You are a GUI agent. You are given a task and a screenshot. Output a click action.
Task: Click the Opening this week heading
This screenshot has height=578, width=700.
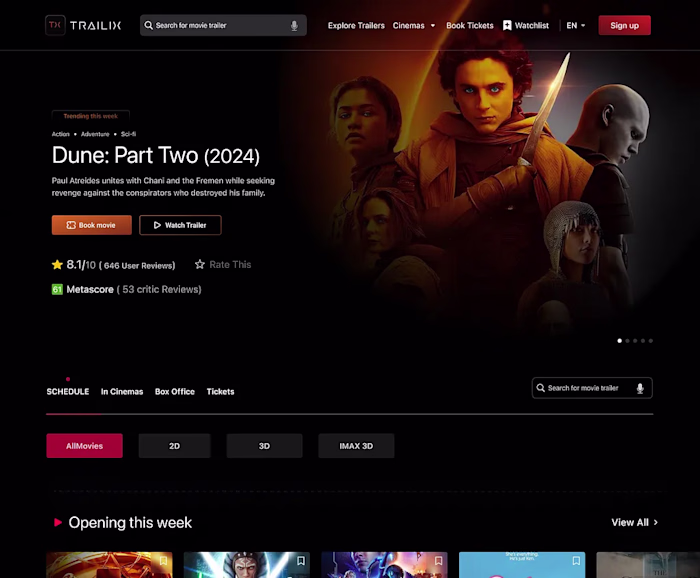pyautogui.click(x=130, y=522)
